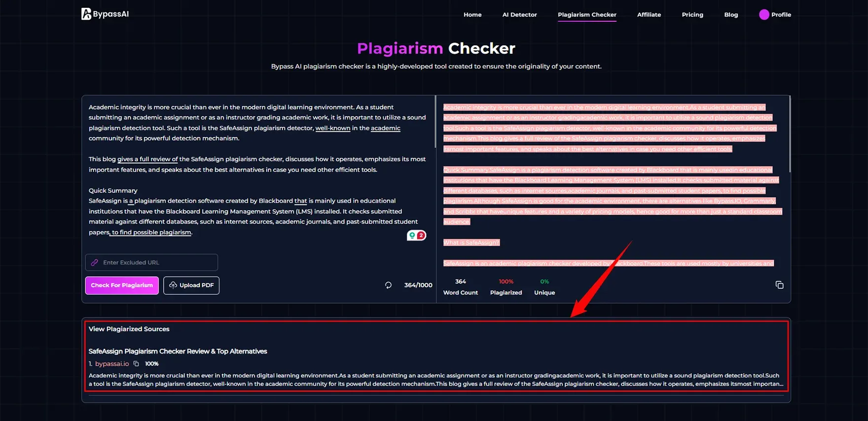Click the 'What is SafeAssign?' highlighted heading
The width and height of the screenshot is (868, 421).
coord(471,242)
